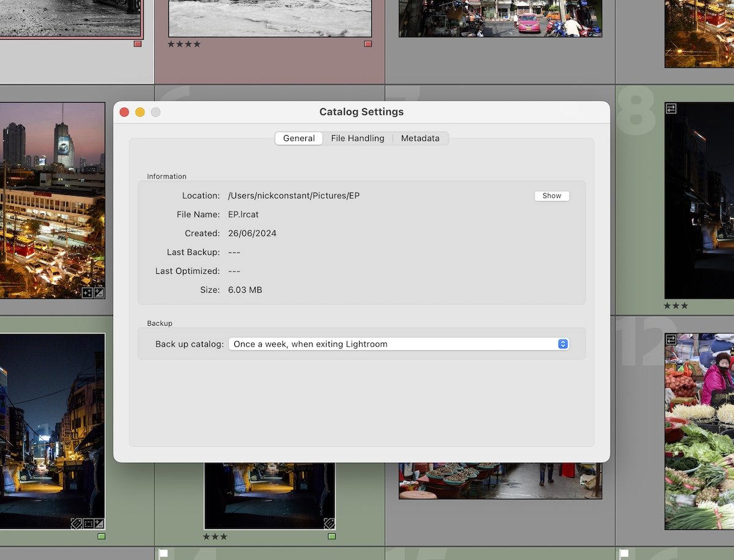Open the Metadata tab in Catalog Settings

[x=420, y=138]
